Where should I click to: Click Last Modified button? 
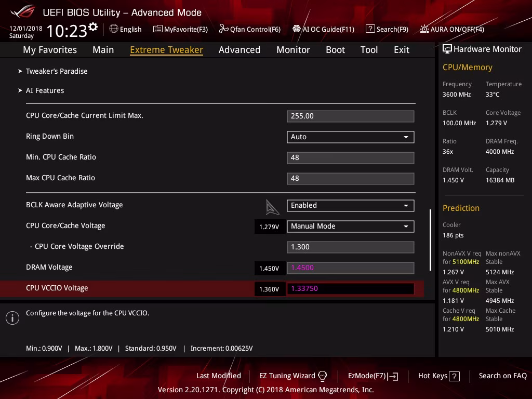click(x=219, y=376)
